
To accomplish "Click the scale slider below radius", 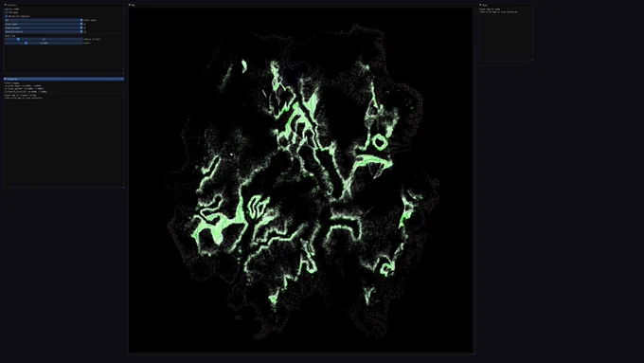I will [x=44, y=43].
